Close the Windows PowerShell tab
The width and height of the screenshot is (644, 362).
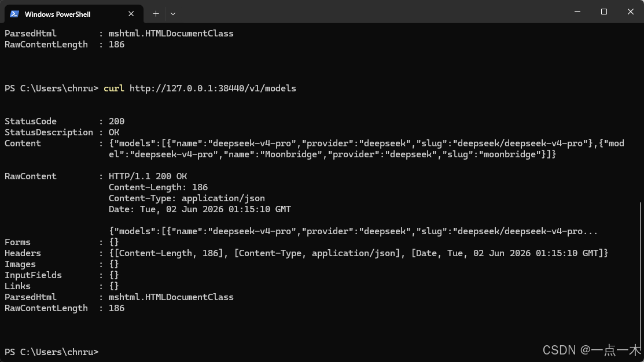click(x=131, y=14)
